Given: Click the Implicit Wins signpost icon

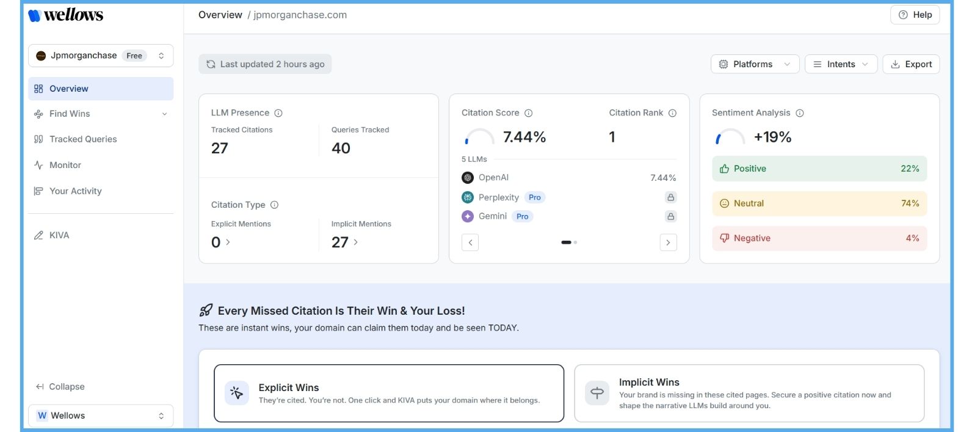Looking at the screenshot, I should pyautogui.click(x=597, y=393).
